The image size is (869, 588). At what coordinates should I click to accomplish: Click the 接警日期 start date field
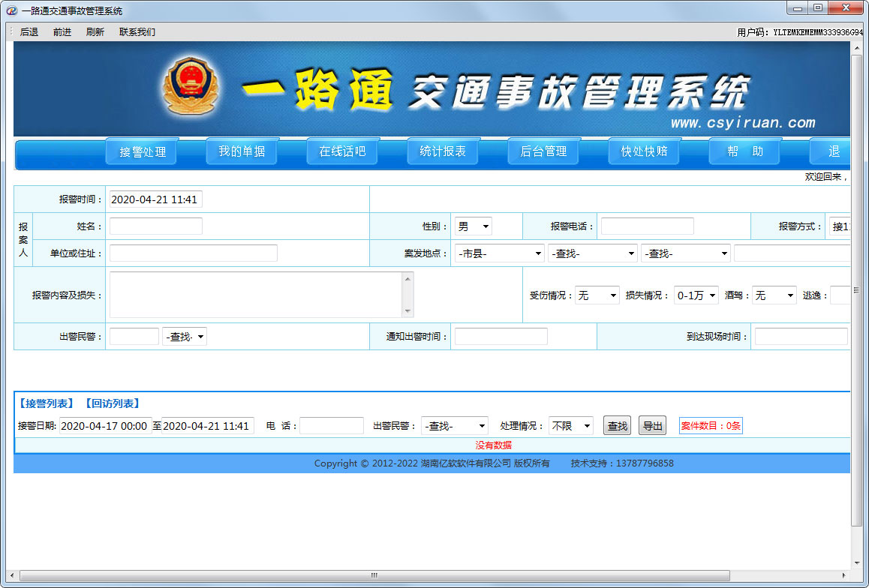105,426
